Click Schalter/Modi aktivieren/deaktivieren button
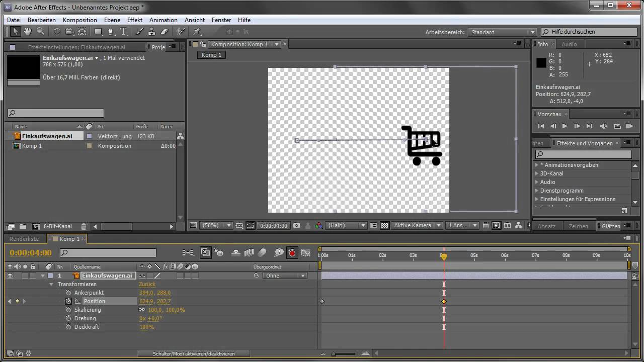644x362 pixels. [194, 353]
